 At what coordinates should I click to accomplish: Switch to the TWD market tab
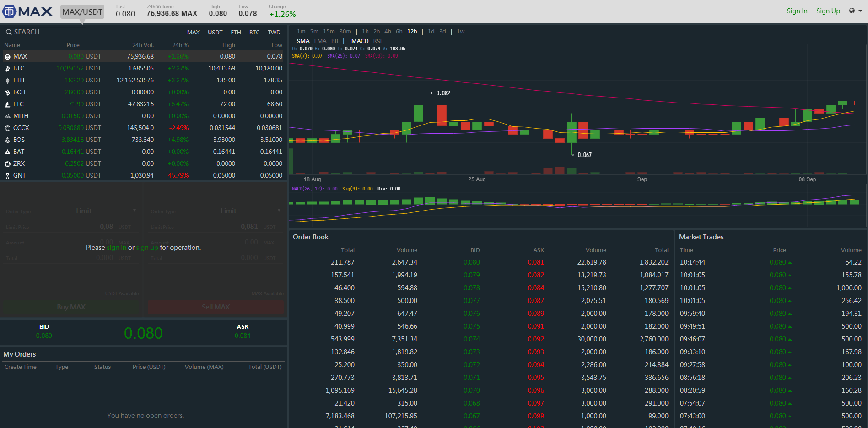click(274, 33)
